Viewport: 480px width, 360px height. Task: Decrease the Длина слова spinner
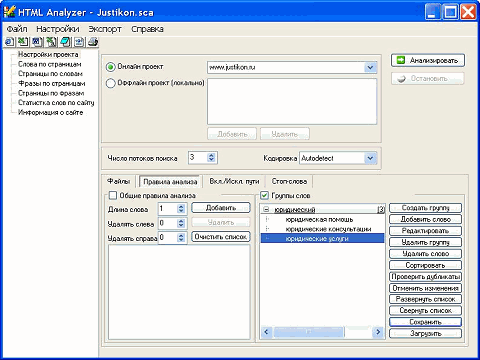[181, 211]
